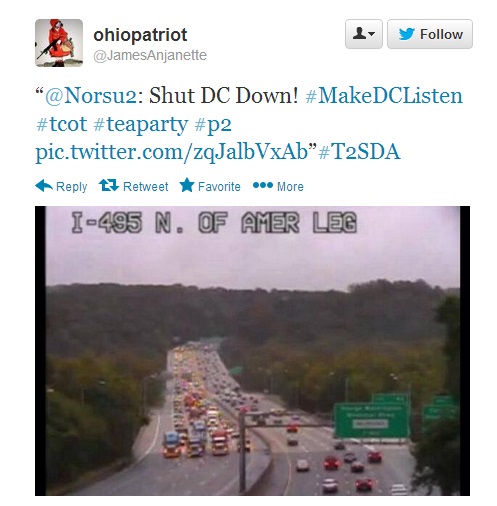Viewport: 497px width, 506px height.
Task: Click the Twitter bird Follow button
Action: click(x=430, y=34)
